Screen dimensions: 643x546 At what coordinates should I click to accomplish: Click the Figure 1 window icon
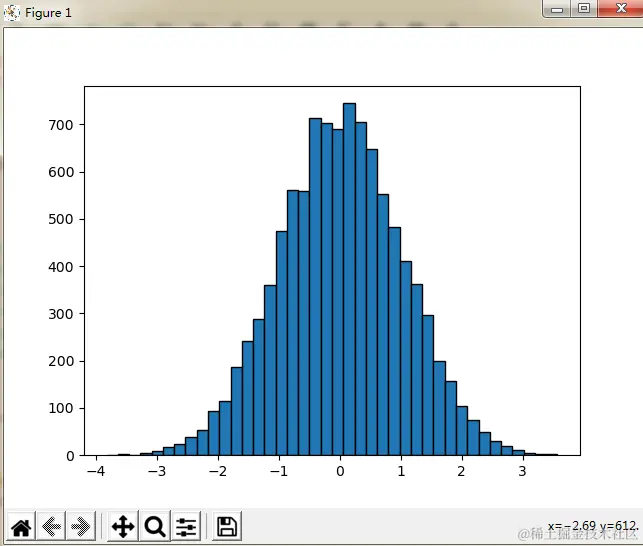pos(11,13)
